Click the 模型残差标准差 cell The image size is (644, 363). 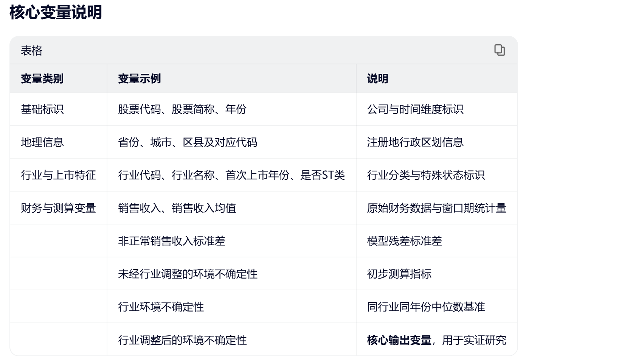tap(404, 241)
